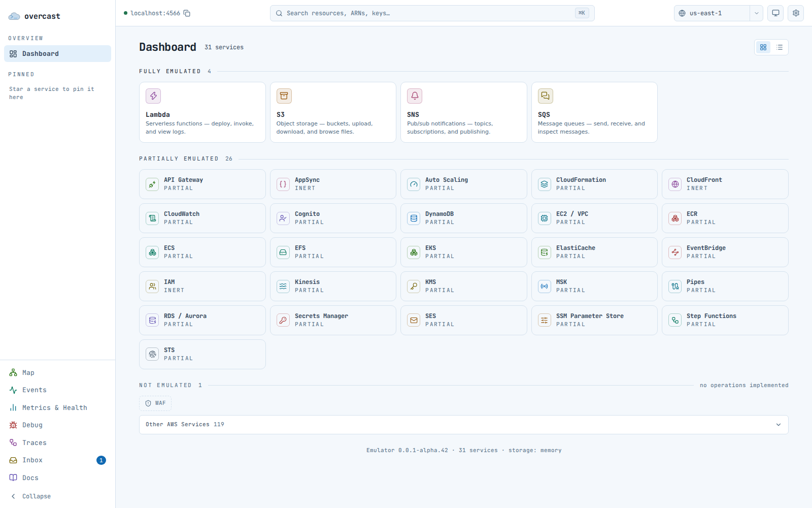Screen dimensions: 812x508
Task: Click 'no operations implemented' text
Action: [x=744, y=386]
